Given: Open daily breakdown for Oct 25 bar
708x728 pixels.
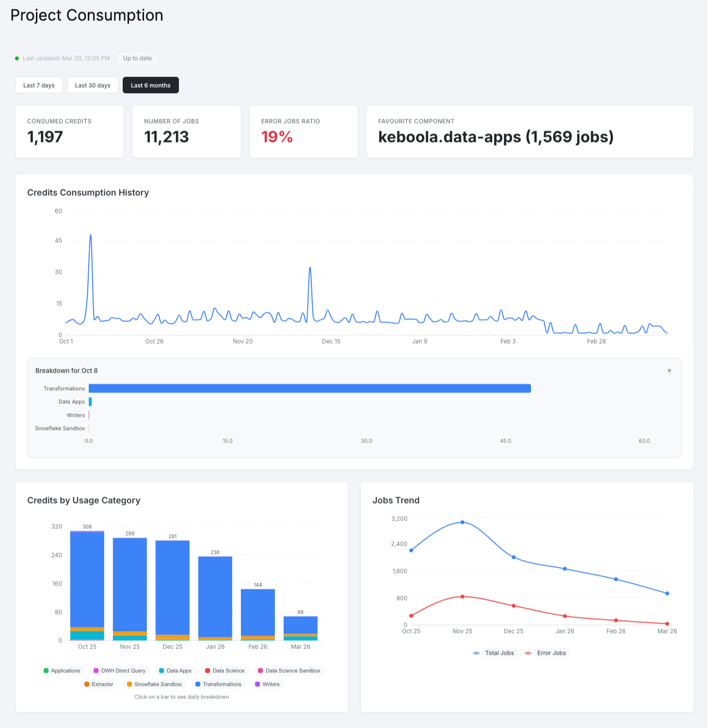Looking at the screenshot, I should (87, 586).
